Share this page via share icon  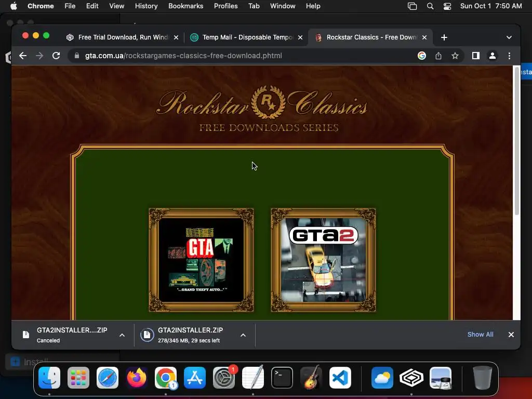pos(438,56)
